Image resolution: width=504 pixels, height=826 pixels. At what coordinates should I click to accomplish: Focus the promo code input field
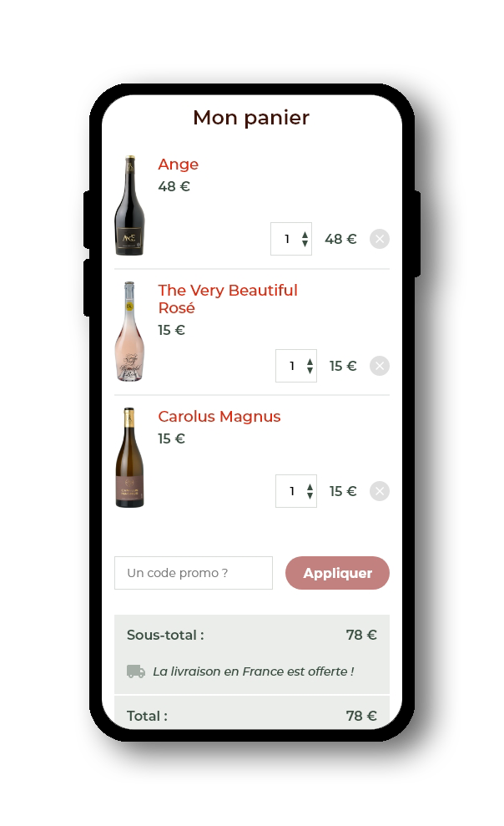point(194,573)
